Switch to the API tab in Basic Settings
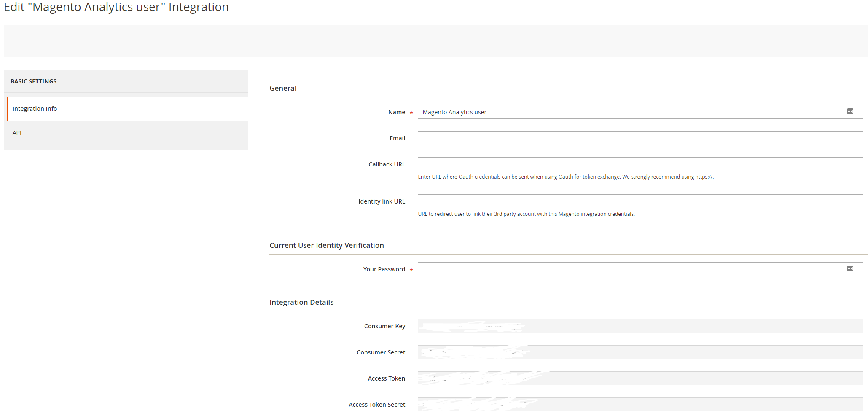This screenshot has width=868, height=416. pyautogui.click(x=17, y=132)
